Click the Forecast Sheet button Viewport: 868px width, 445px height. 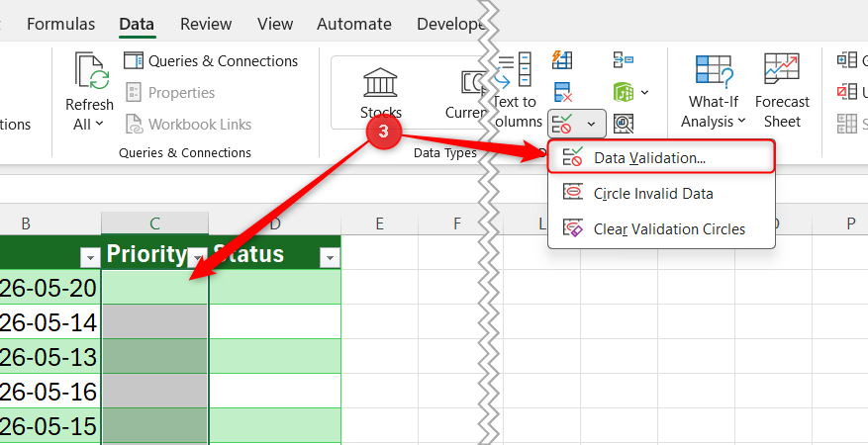click(782, 90)
